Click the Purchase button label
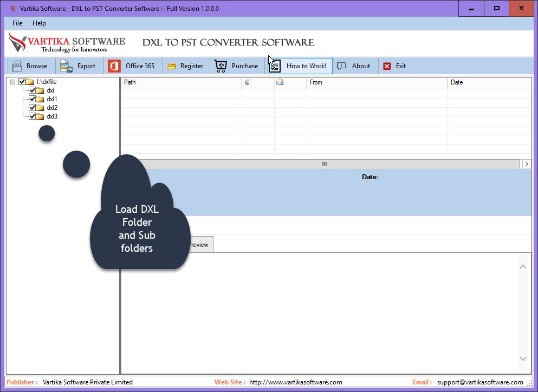The image size is (538, 392). click(245, 66)
